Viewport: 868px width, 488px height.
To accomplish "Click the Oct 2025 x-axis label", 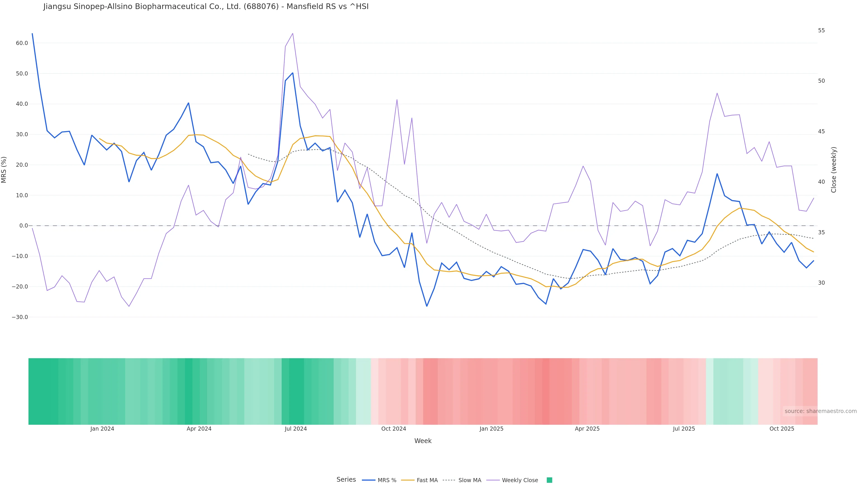I will point(782,429).
